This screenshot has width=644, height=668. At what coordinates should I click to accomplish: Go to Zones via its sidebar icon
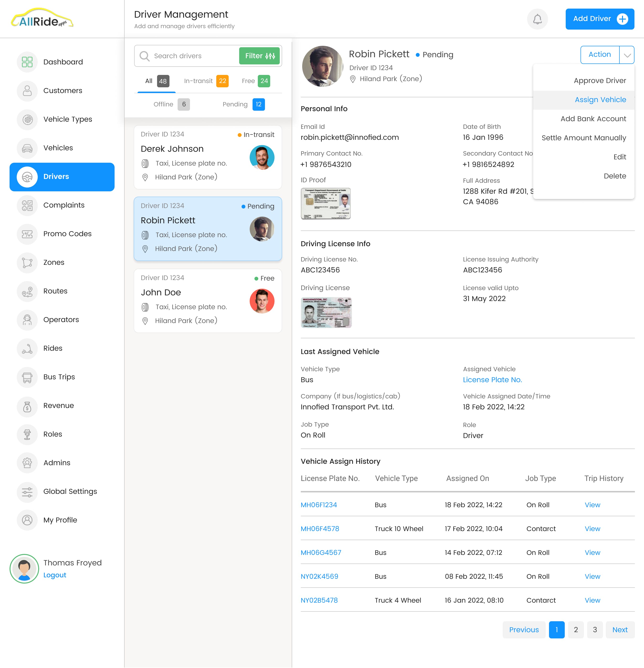[x=27, y=262]
